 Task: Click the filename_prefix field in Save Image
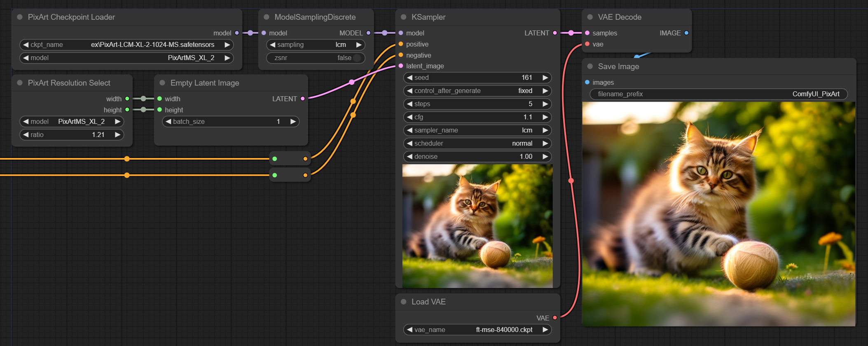[718, 94]
